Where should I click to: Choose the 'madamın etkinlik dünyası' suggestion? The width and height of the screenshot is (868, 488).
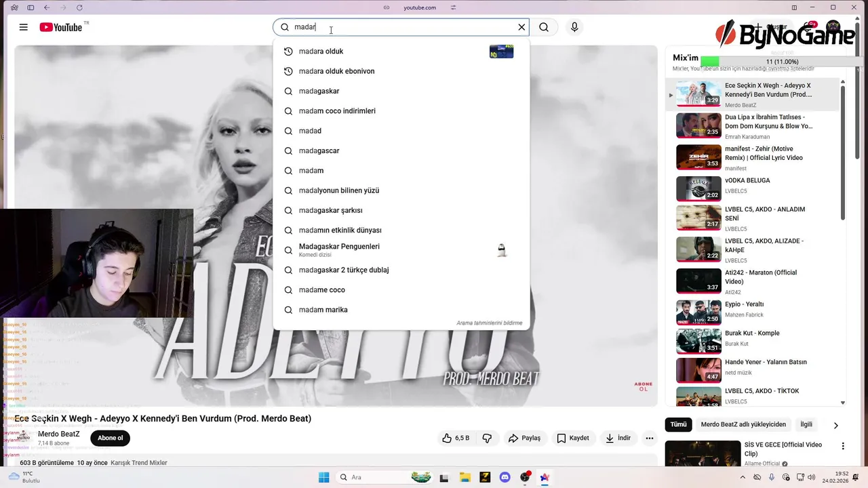(x=401, y=230)
